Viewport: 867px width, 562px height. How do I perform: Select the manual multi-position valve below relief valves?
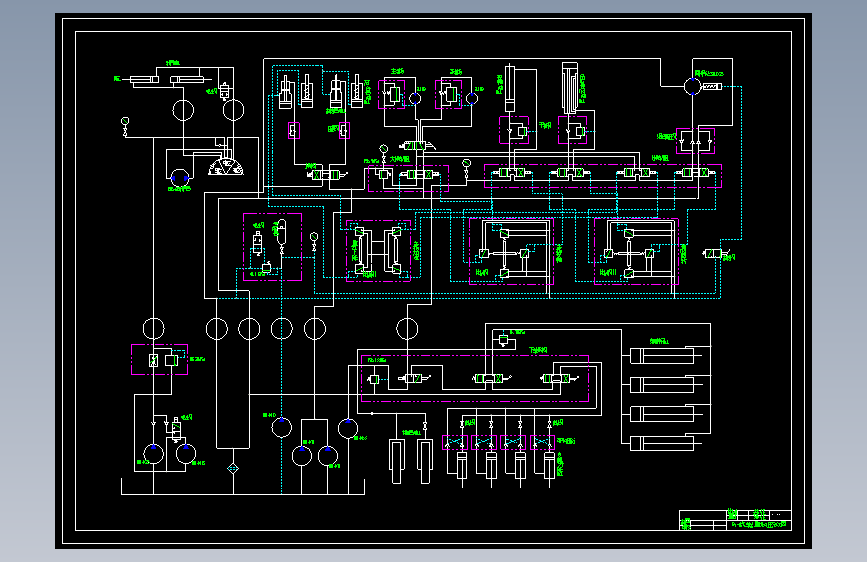tap(417, 146)
